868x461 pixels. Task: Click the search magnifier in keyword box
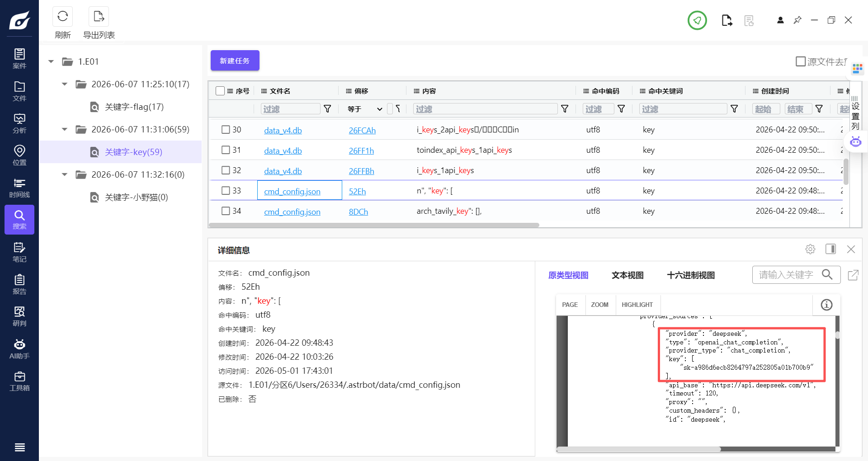pos(827,274)
